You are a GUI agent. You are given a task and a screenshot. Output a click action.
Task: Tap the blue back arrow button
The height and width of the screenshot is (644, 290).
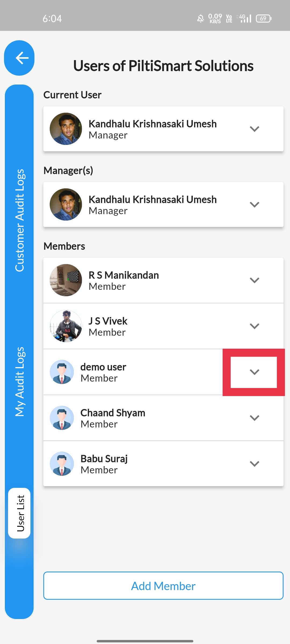point(19,58)
